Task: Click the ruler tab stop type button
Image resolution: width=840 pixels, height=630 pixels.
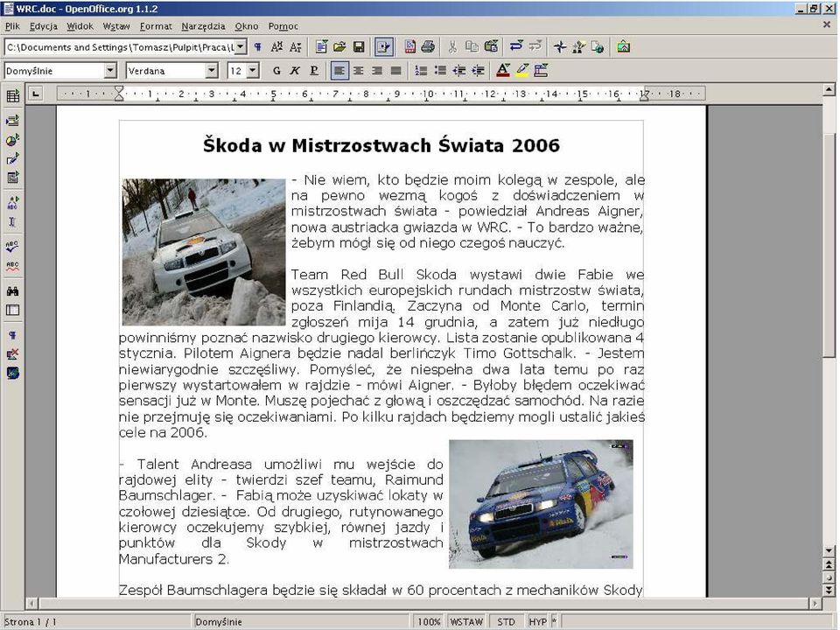Action: [35, 94]
